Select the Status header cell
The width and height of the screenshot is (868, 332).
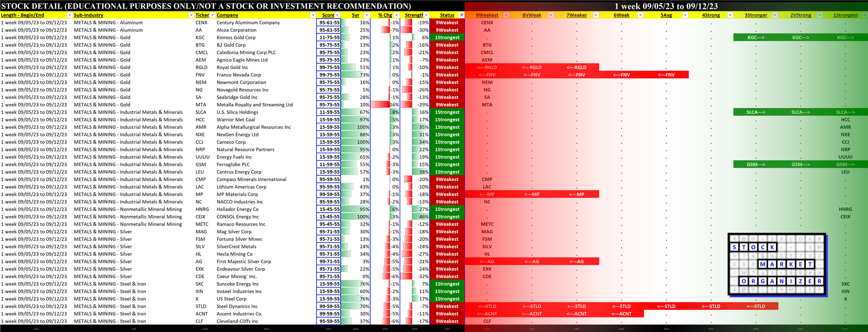point(447,15)
